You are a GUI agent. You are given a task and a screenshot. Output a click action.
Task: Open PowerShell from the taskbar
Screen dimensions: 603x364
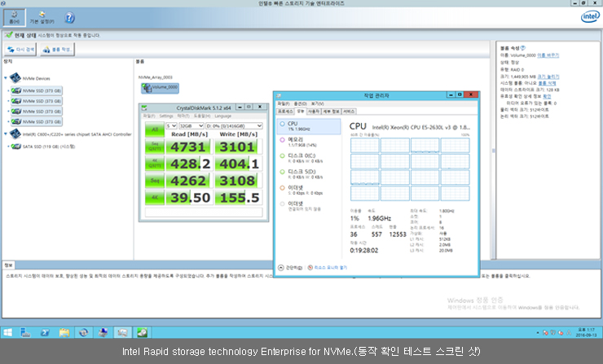[45, 332]
